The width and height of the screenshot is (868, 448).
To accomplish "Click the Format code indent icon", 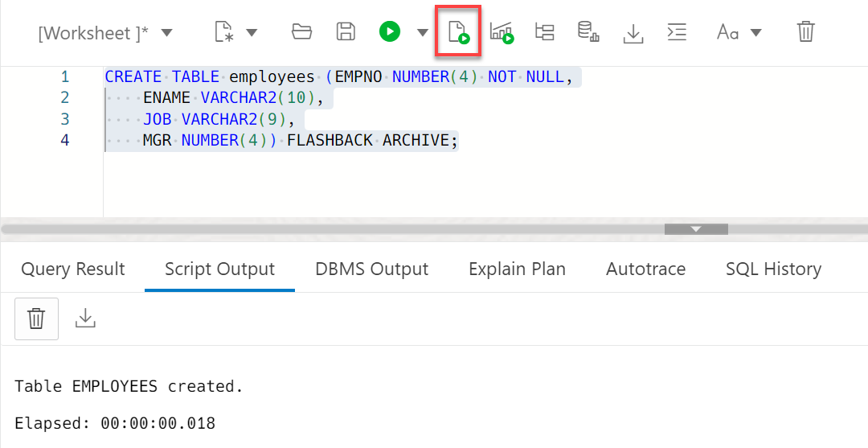I will (677, 32).
